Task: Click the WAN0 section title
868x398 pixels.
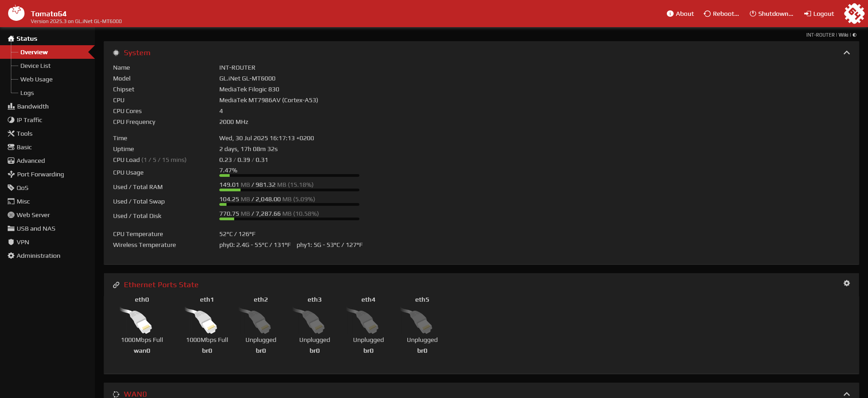Action: click(135, 394)
